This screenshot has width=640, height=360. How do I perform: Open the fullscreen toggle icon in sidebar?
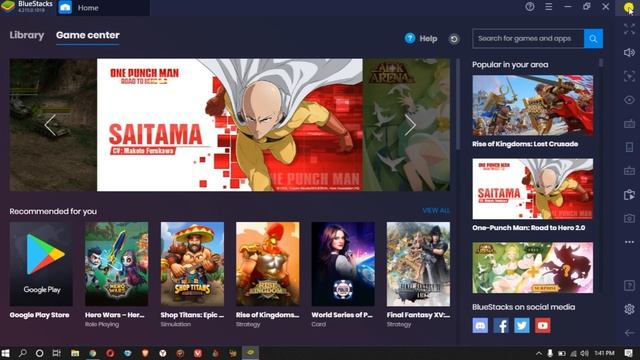point(629,29)
